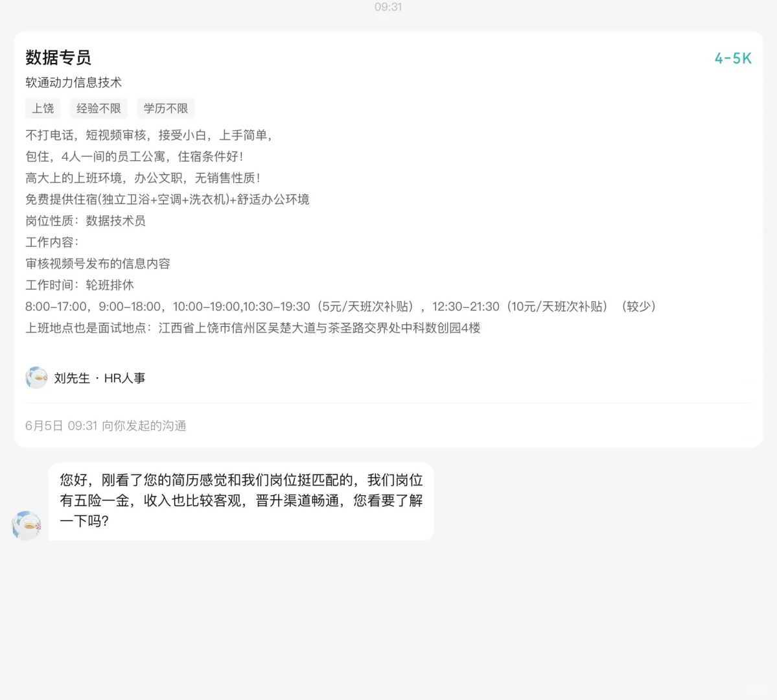
Task: Click the 数据专员 job title
Action: [58, 58]
